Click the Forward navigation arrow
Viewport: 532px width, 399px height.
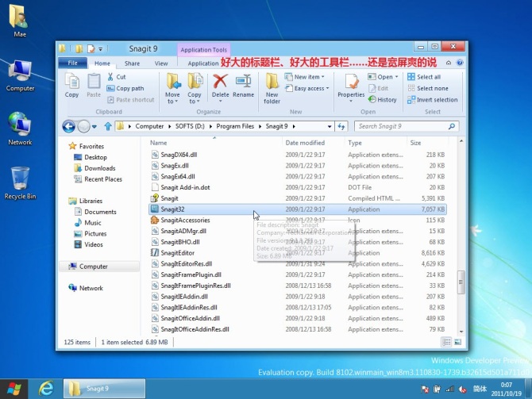click(83, 126)
